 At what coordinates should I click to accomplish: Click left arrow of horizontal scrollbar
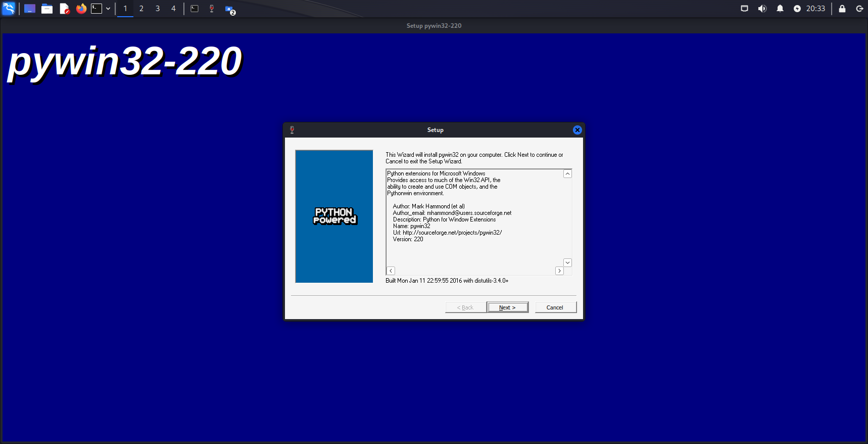[x=391, y=271]
